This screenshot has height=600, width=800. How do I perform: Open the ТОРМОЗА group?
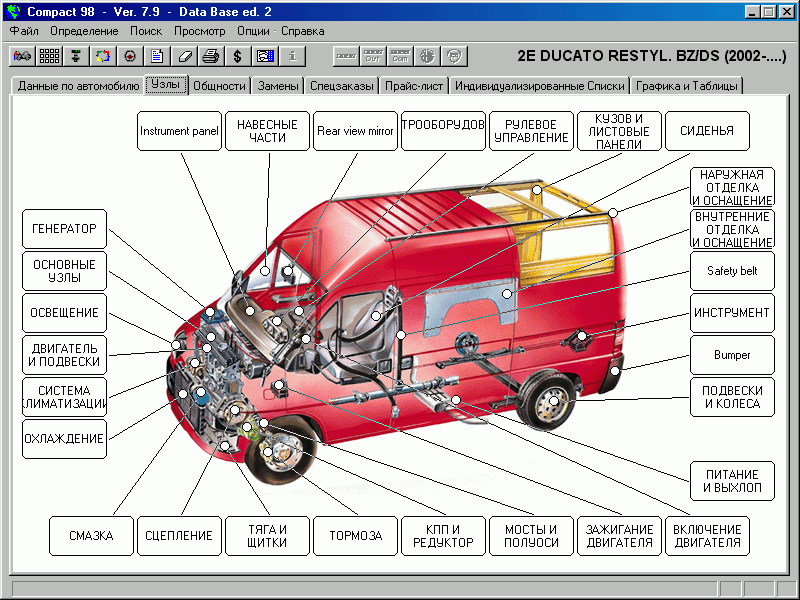coord(355,536)
